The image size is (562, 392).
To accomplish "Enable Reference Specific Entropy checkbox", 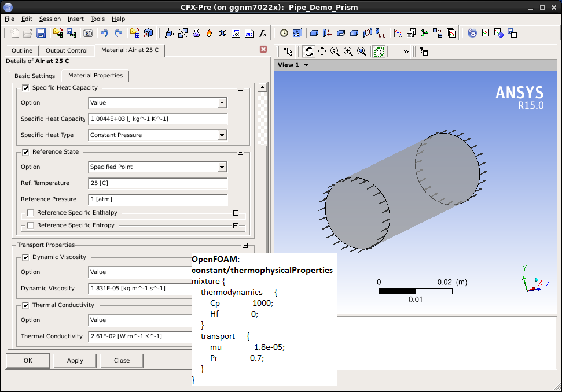I will point(30,225).
